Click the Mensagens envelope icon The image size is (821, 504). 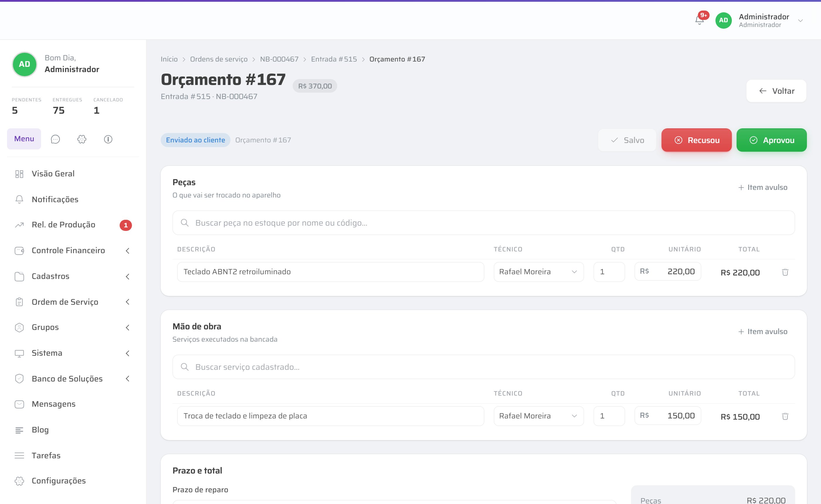(19, 404)
